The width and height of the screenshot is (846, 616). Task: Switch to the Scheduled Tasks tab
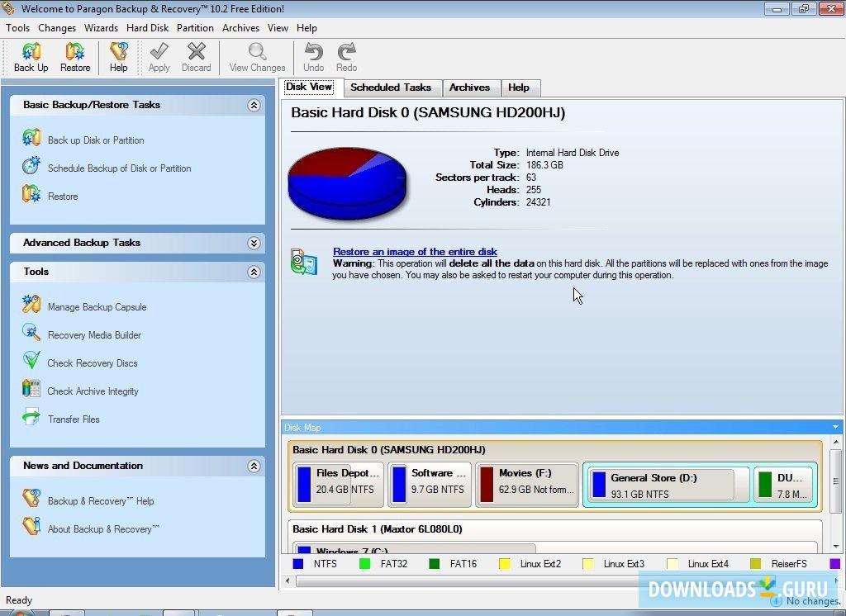click(x=391, y=88)
